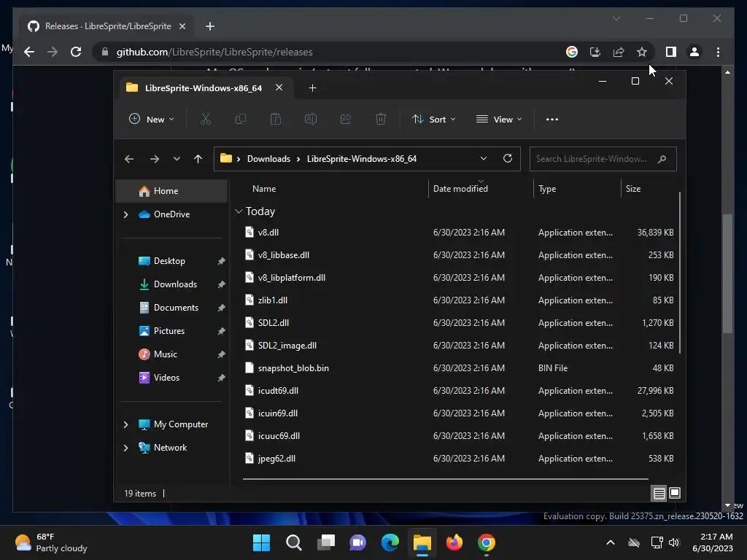
Task: Sort by Date modified column header
Action: [x=460, y=189]
